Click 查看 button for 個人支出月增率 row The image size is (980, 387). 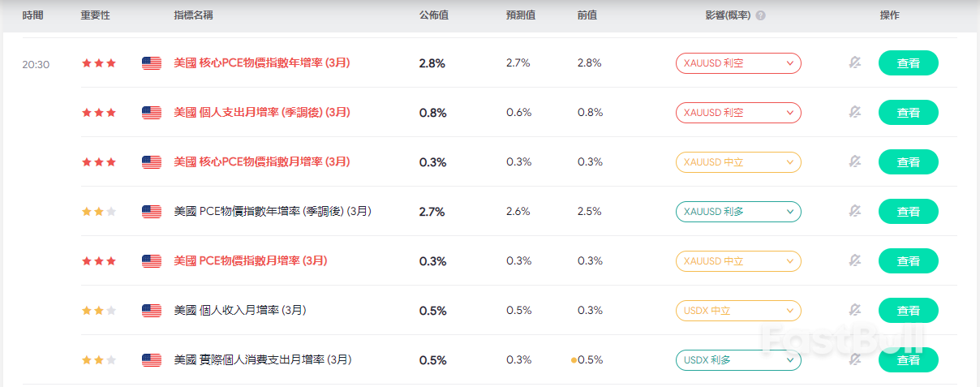(x=908, y=113)
